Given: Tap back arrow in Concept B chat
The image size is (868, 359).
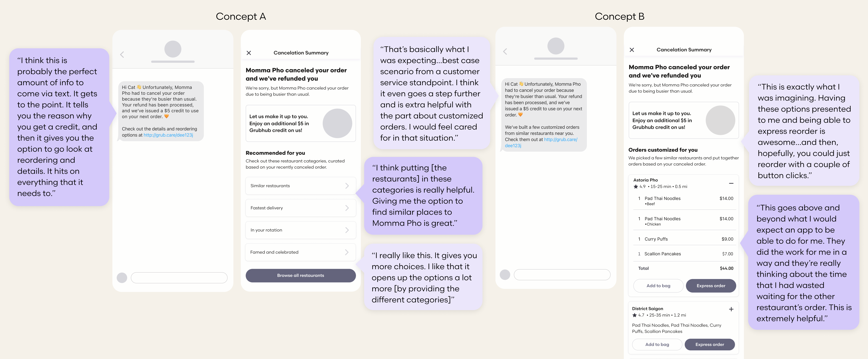Looking at the screenshot, I should 505,52.
